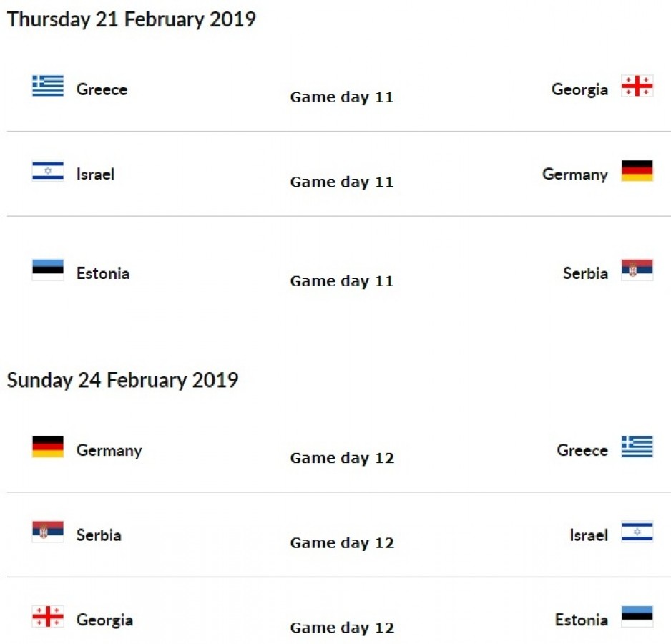Click the Greece flag in Thursday's first match

coord(48,86)
